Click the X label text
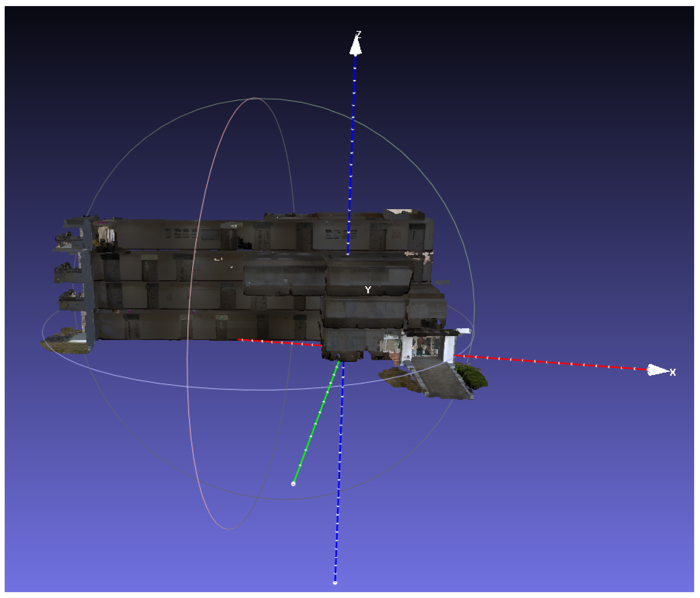This screenshot has height=598, width=700. [x=673, y=372]
